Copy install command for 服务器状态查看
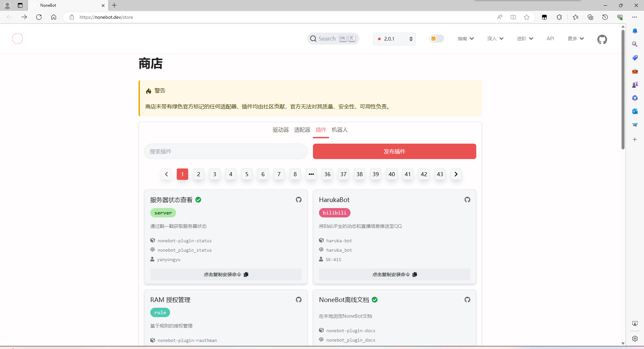This screenshot has width=644, height=349. [226, 275]
